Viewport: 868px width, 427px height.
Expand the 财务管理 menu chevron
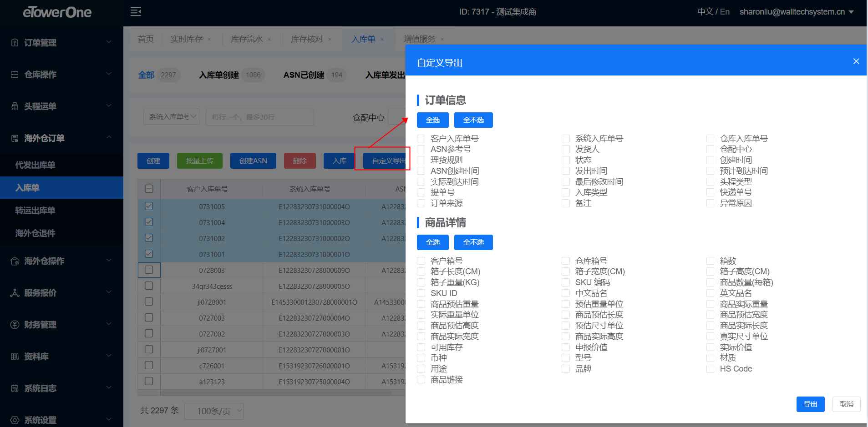[109, 324]
